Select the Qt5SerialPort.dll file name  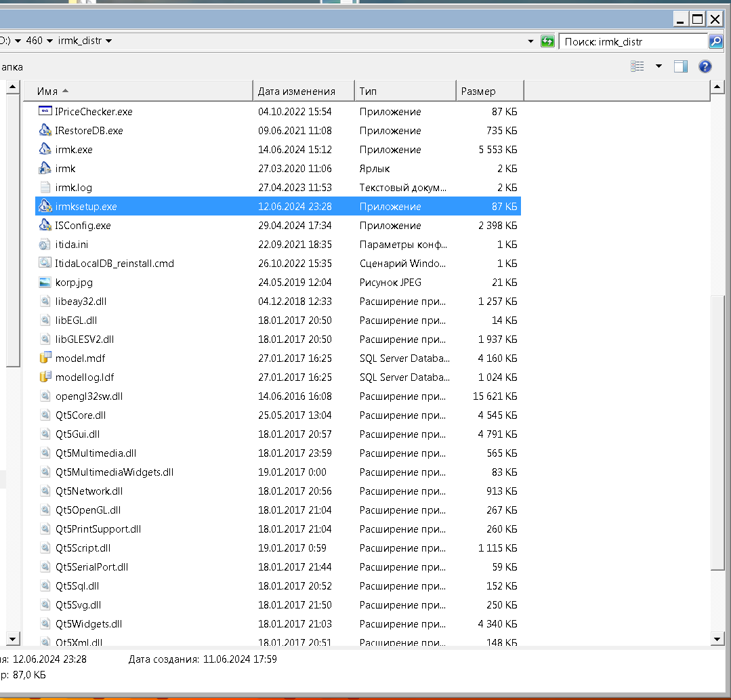92,567
